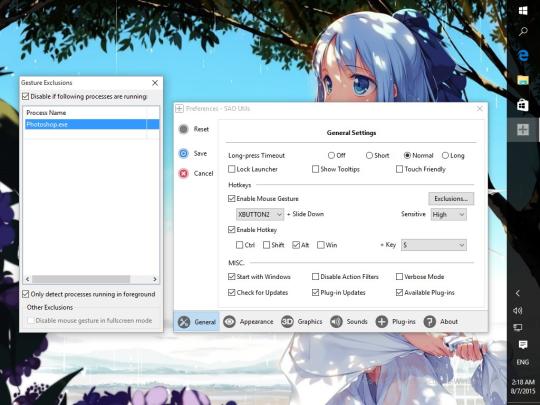
Task: Click the horizontal scrollbar thumb in process list
Action: pyautogui.click(x=81, y=279)
